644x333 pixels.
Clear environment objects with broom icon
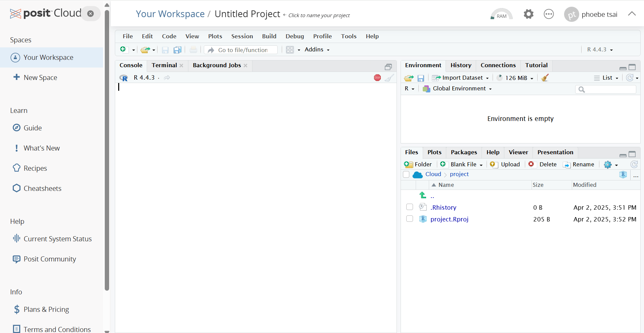(545, 78)
